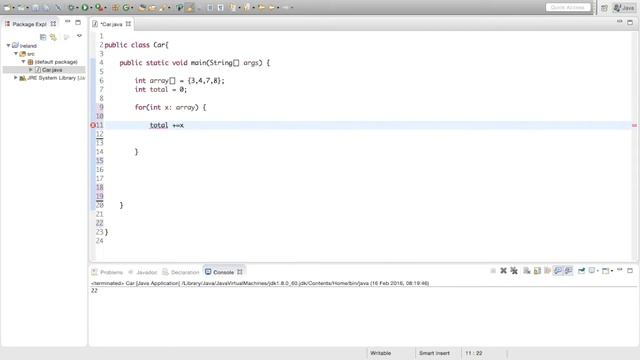Click Remove Launch X icon in Console
This screenshot has height=360, width=640.
[x=504, y=271]
